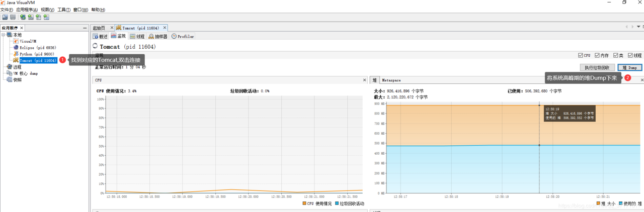Click the 执行垃圾回收 button
The image size is (644, 212).
(x=597, y=67)
